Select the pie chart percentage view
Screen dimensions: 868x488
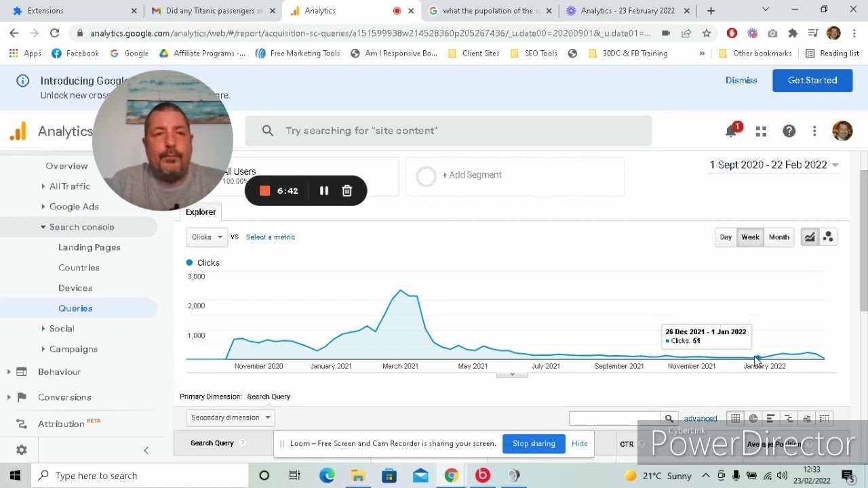pos(753,419)
